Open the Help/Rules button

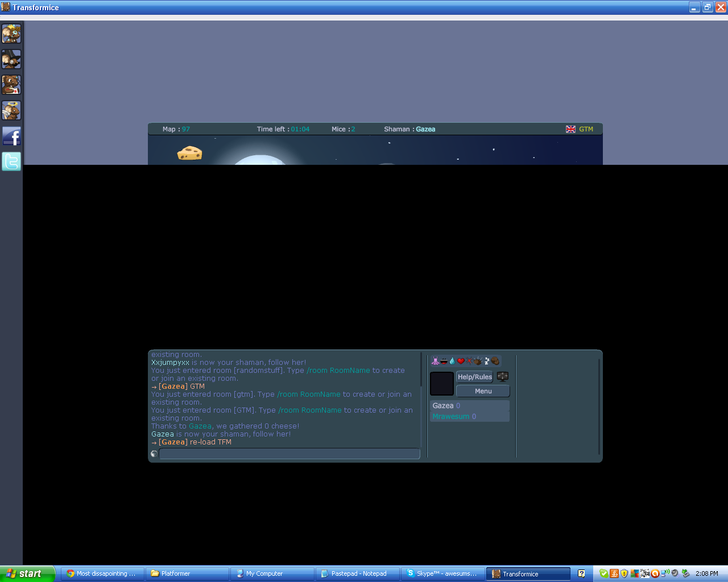click(x=475, y=377)
